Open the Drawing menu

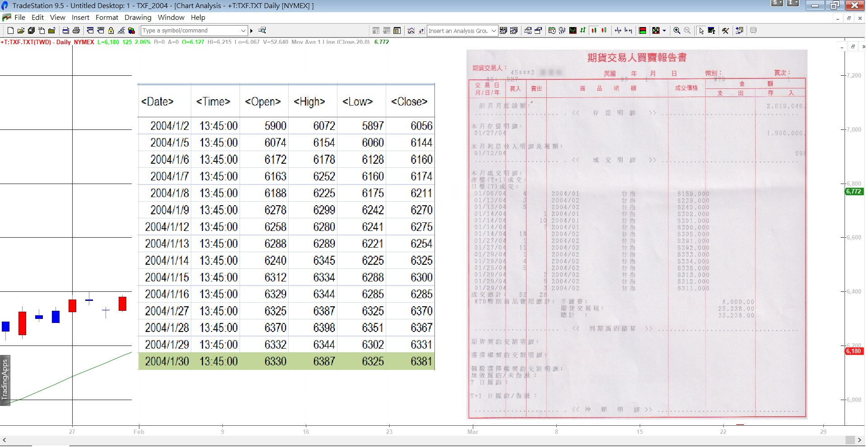[138, 18]
